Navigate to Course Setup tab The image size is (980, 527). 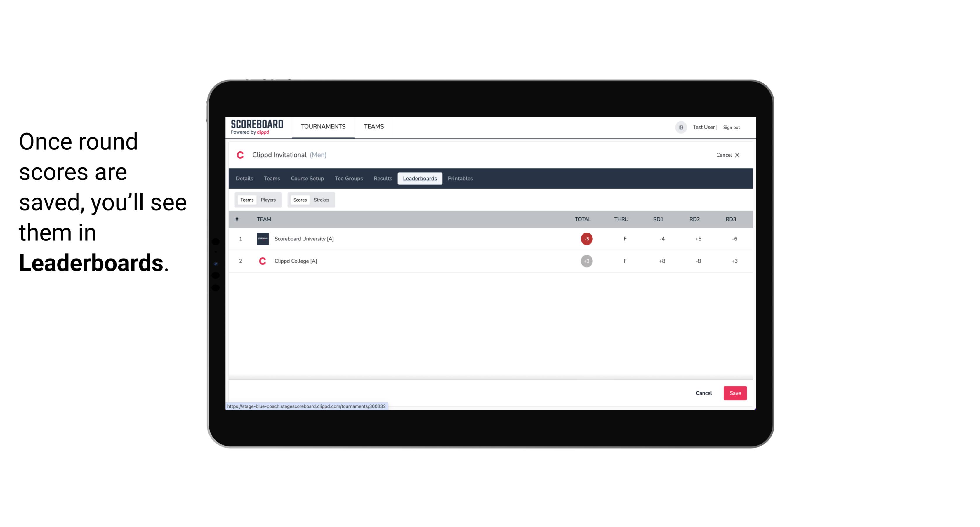pyautogui.click(x=307, y=179)
